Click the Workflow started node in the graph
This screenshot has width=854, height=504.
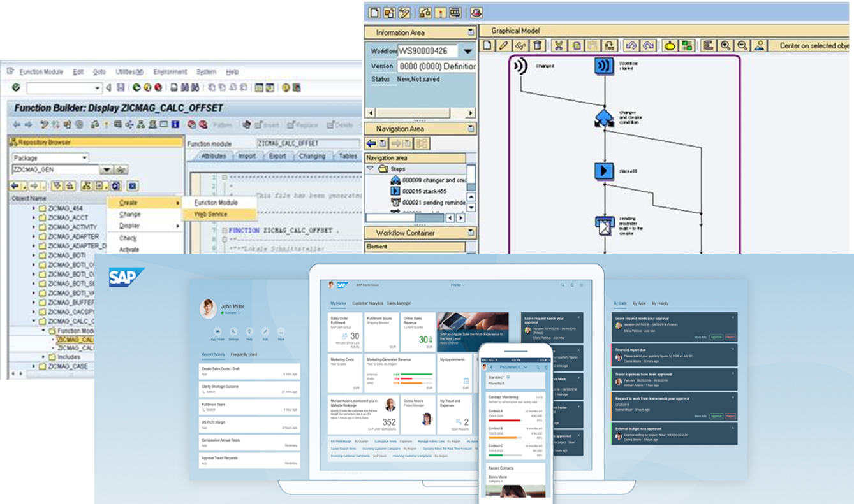pos(603,66)
